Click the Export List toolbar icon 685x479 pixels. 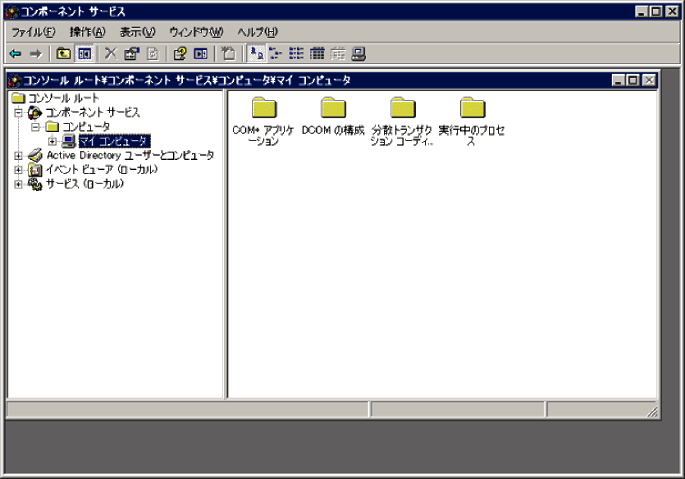point(152,54)
